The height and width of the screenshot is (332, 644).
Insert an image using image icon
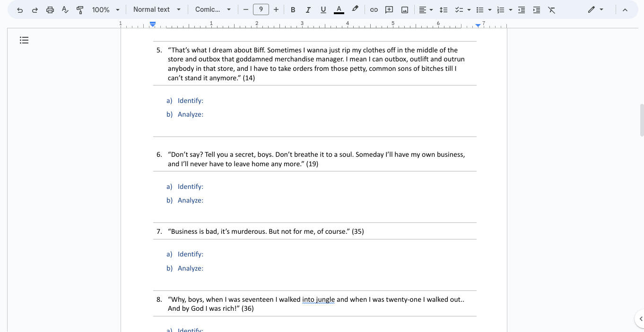[x=405, y=9]
